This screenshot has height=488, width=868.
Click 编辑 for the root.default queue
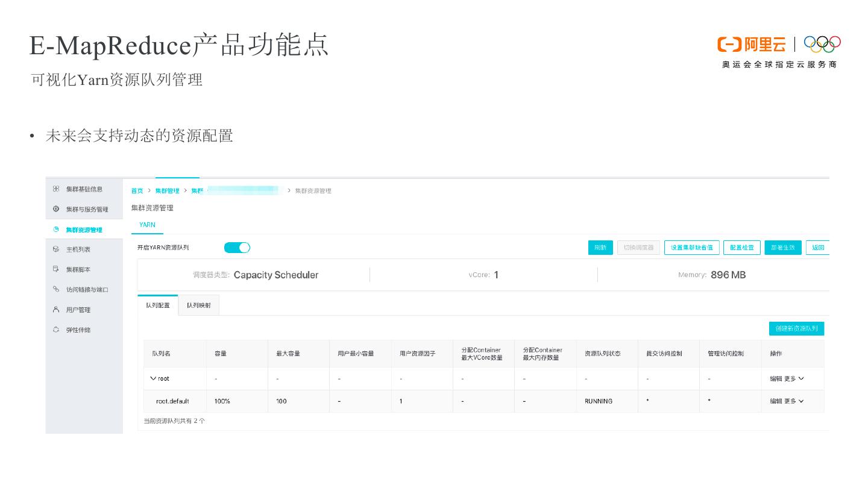(775, 401)
